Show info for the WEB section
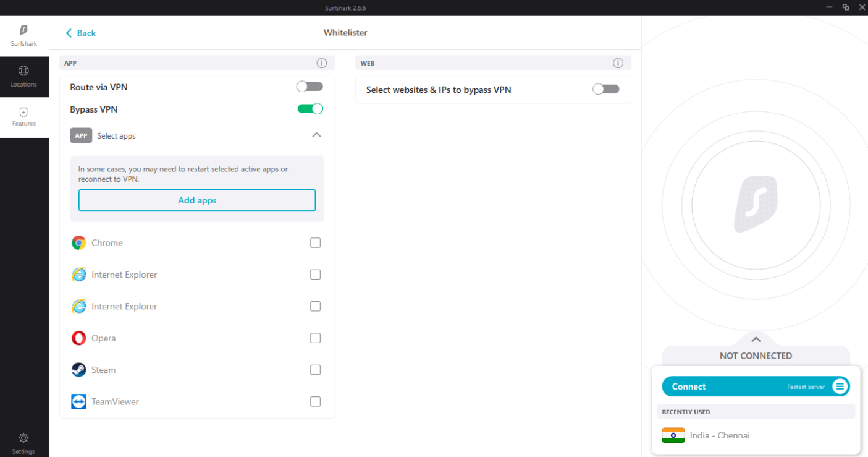This screenshot has height=457, width=868. pyautogui.click(x=618, y=63)
